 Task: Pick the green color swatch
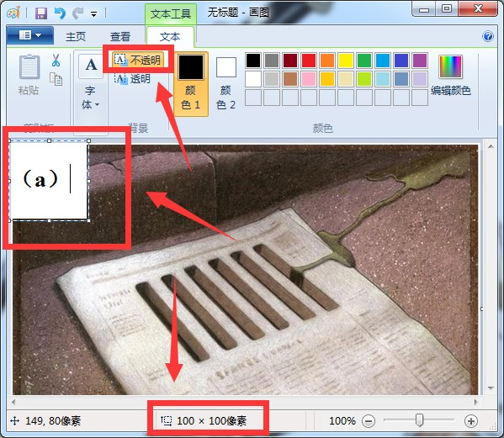[364, 61]
